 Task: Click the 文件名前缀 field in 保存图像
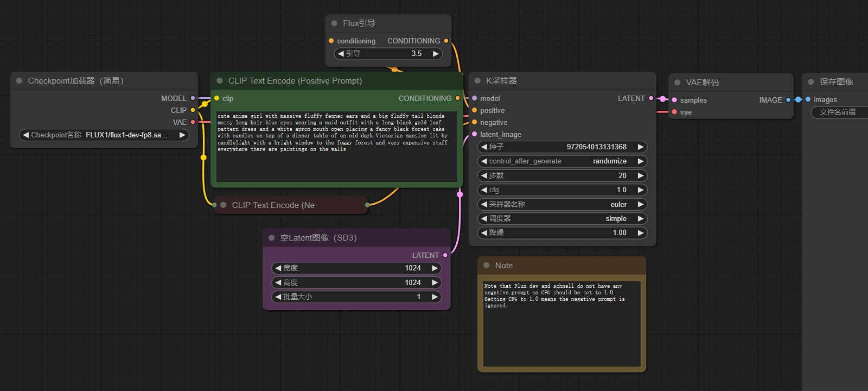(x=838, y=112)
